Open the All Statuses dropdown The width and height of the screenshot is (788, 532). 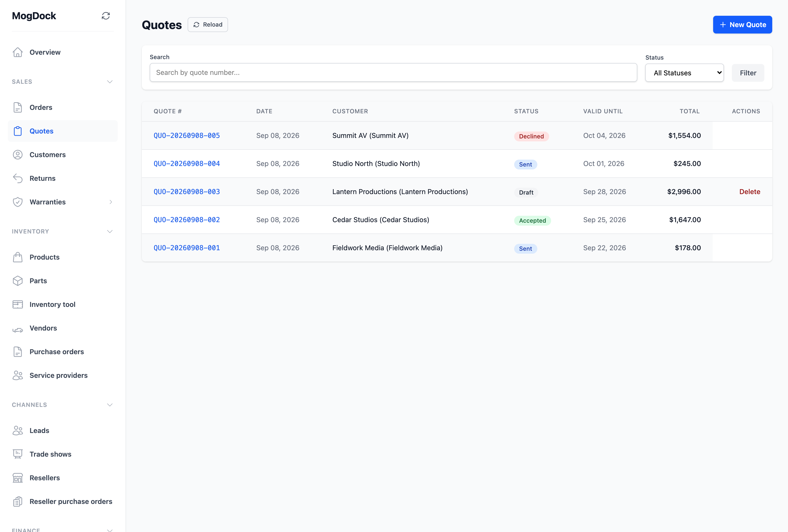(x=684, y=73)
